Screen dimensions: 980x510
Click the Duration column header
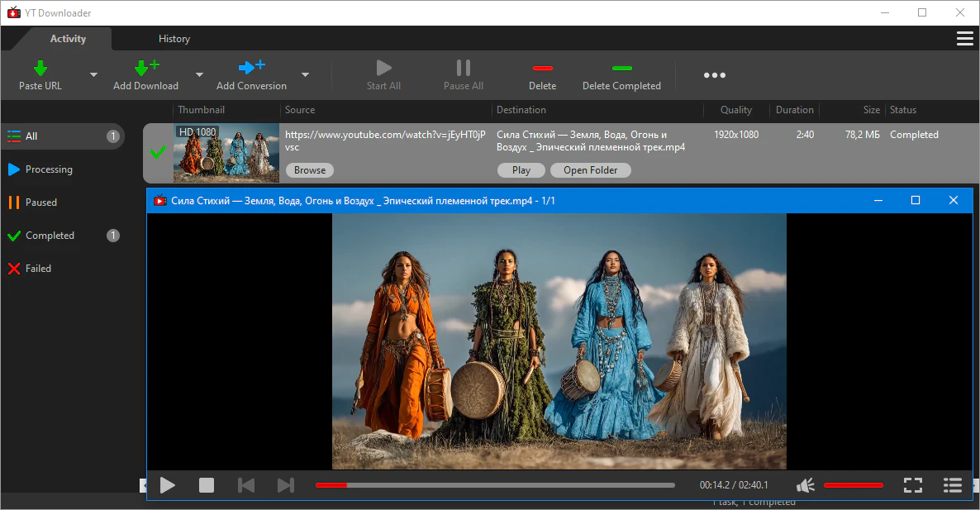click(794, 110)
